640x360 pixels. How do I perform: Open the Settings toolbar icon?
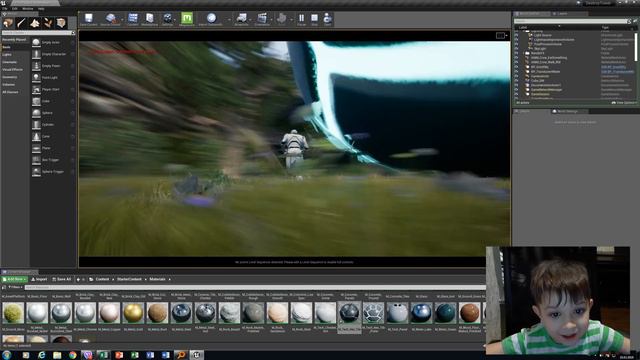pyautogui.click(x=167, y=19)
